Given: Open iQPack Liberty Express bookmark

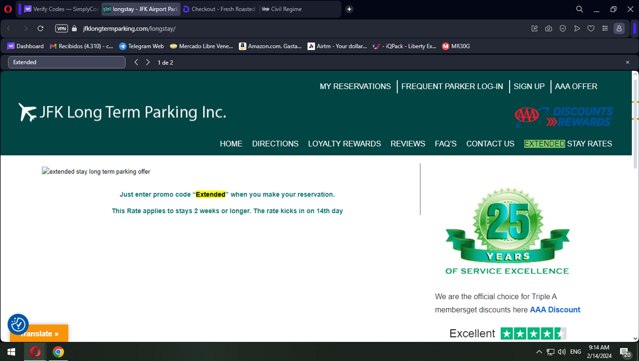Looking at the screenshot, I should (405, 46).
